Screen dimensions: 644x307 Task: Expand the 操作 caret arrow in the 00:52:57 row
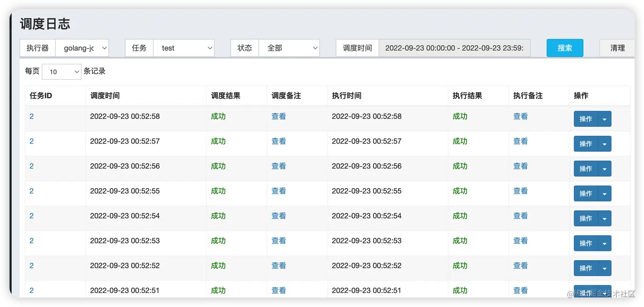[x=604, y=144]
